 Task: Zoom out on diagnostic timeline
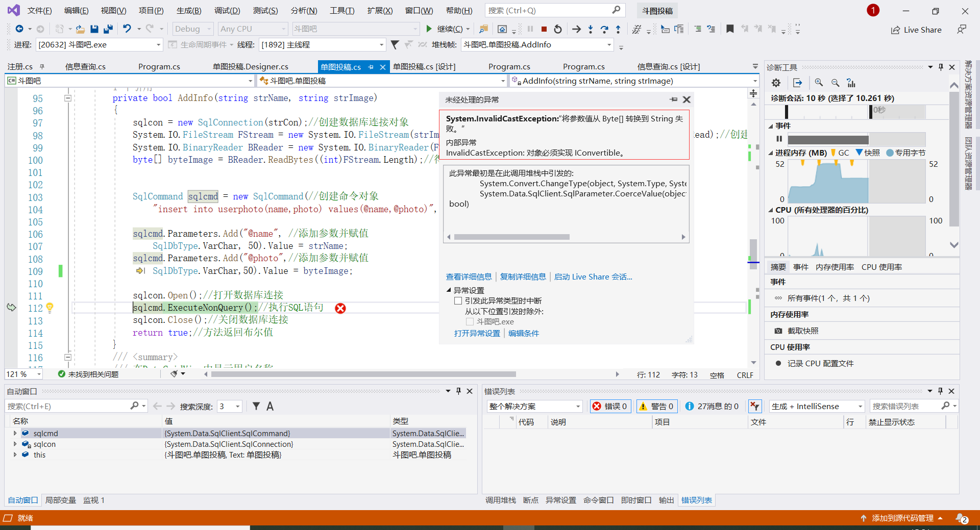(835, 83)
